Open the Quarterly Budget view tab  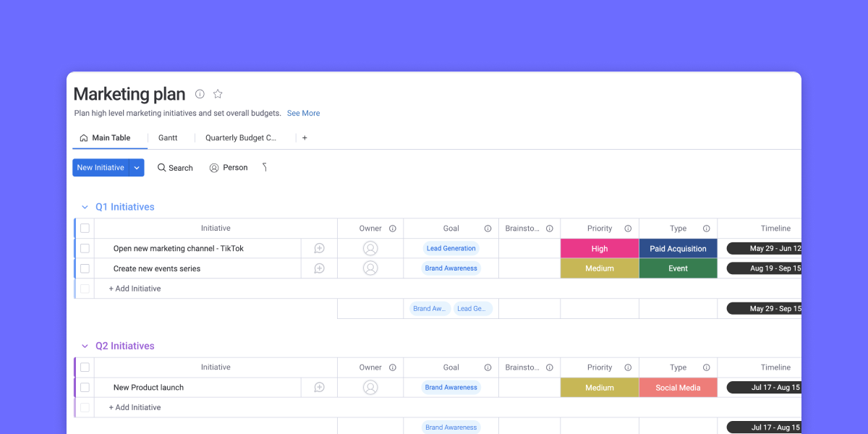(242, 137)
